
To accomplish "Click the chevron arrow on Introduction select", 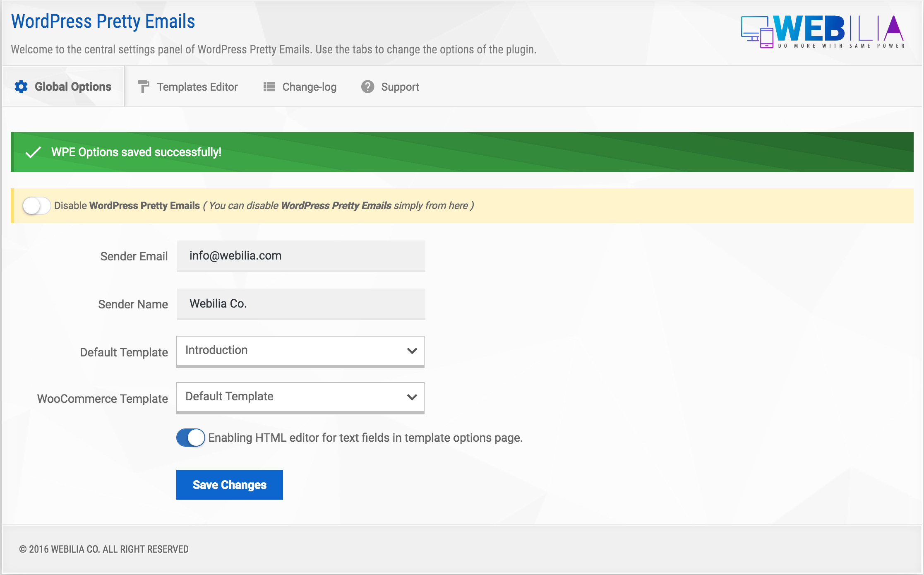I will point(412,351).
